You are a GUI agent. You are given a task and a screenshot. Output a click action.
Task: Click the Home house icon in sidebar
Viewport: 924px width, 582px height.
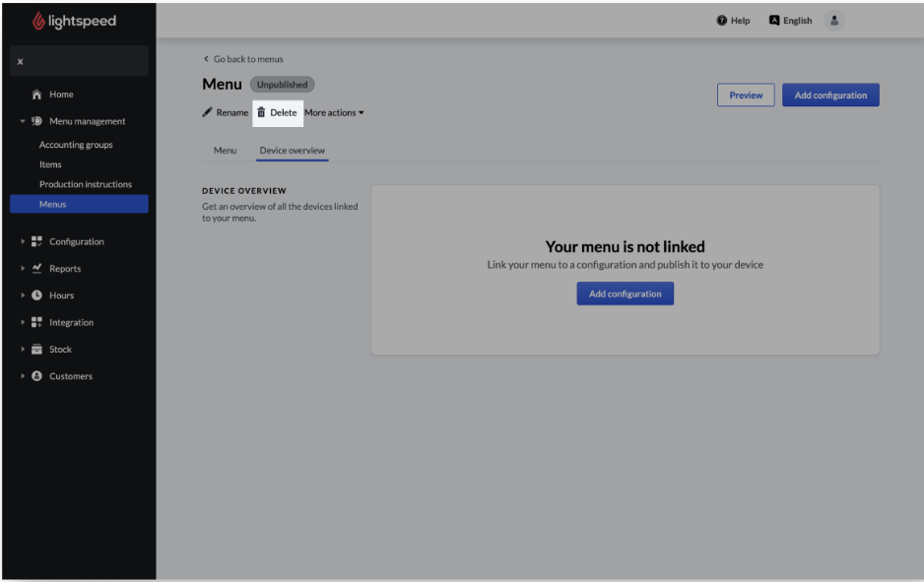pyautogui.click(x=37, y=95)
